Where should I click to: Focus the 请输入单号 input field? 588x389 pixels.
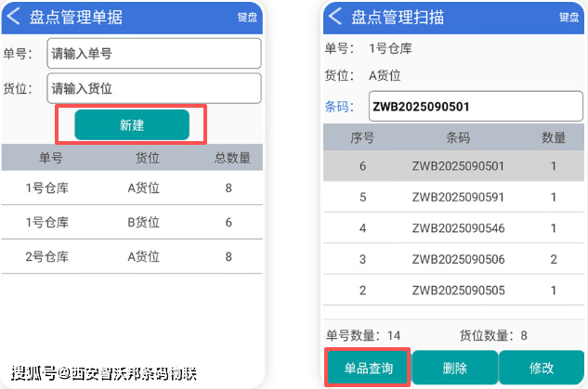[x=154, y=54]
